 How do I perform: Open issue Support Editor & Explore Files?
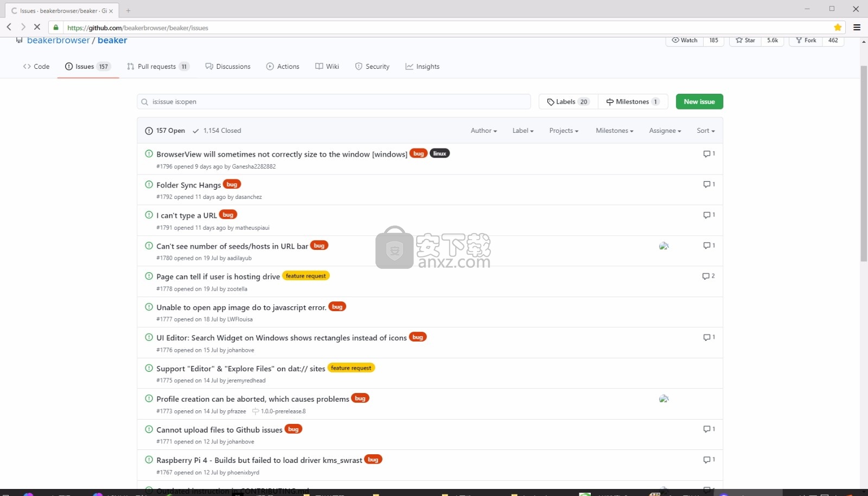241,369
